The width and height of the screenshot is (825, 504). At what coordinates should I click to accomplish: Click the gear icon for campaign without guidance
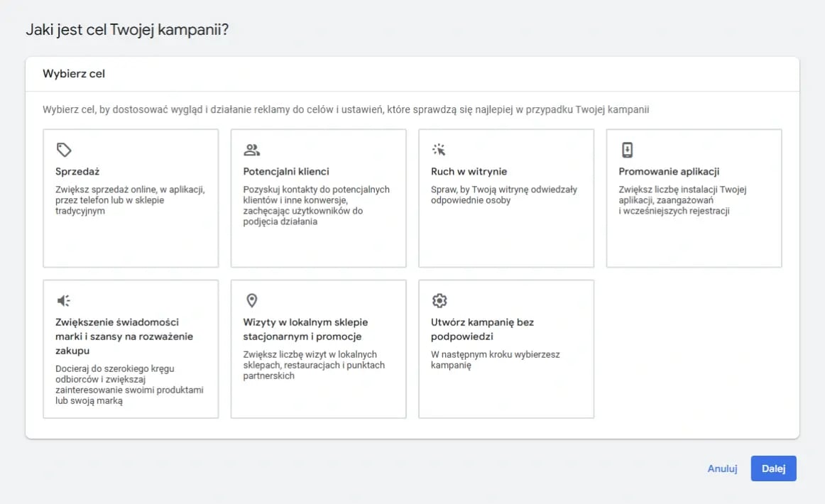pyautogui.click(x=439, y=300)
